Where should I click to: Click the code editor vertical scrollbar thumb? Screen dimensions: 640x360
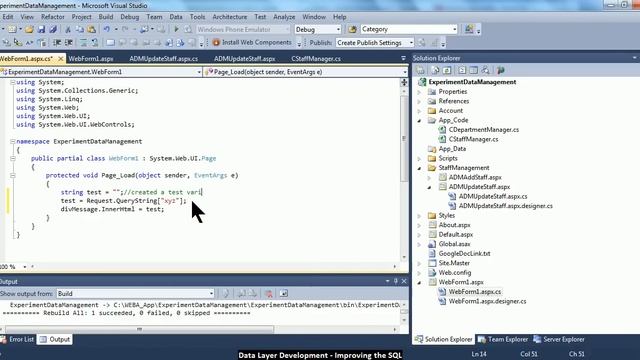click(404, 139)
